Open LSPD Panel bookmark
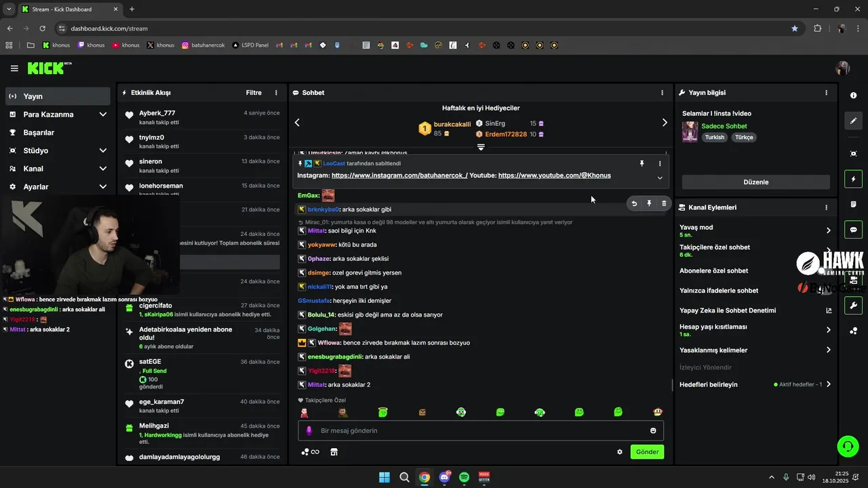This screenshot has width=868, height=488. pyautogui.click(x=250, y=45)
